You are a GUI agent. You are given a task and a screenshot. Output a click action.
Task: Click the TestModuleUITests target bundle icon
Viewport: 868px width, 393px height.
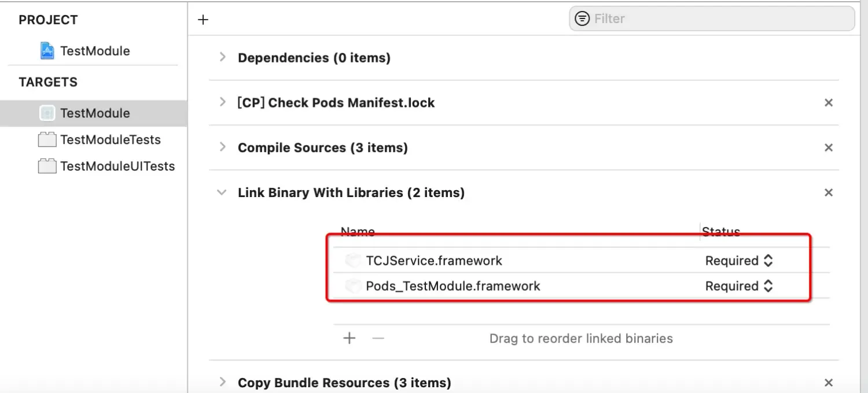pyautogui.click(x=47, y=166)
